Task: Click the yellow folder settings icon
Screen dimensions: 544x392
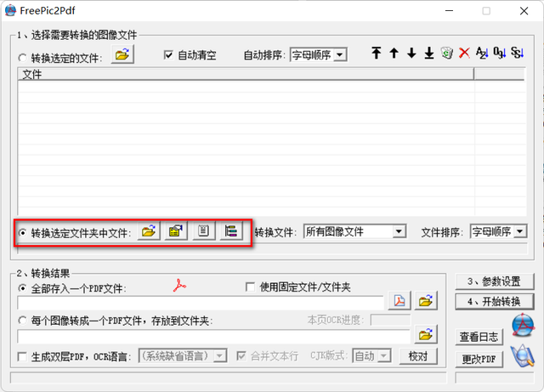Action: click(176, 231)
